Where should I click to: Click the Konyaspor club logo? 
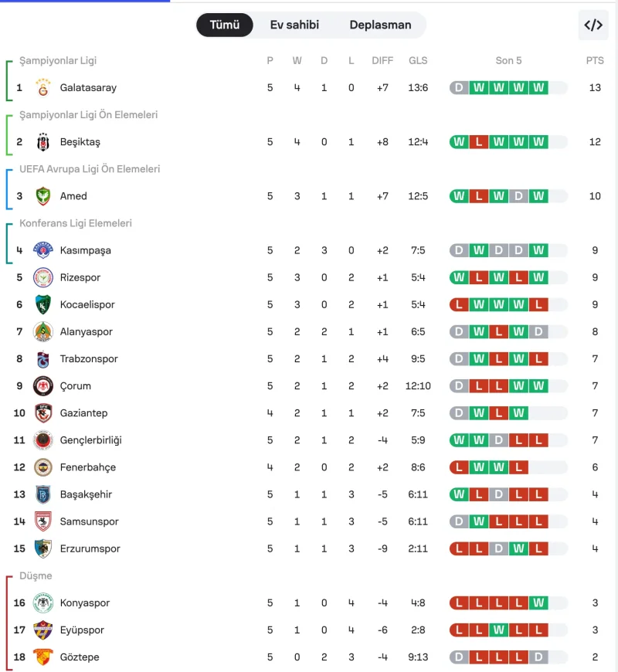click(42, 602)
